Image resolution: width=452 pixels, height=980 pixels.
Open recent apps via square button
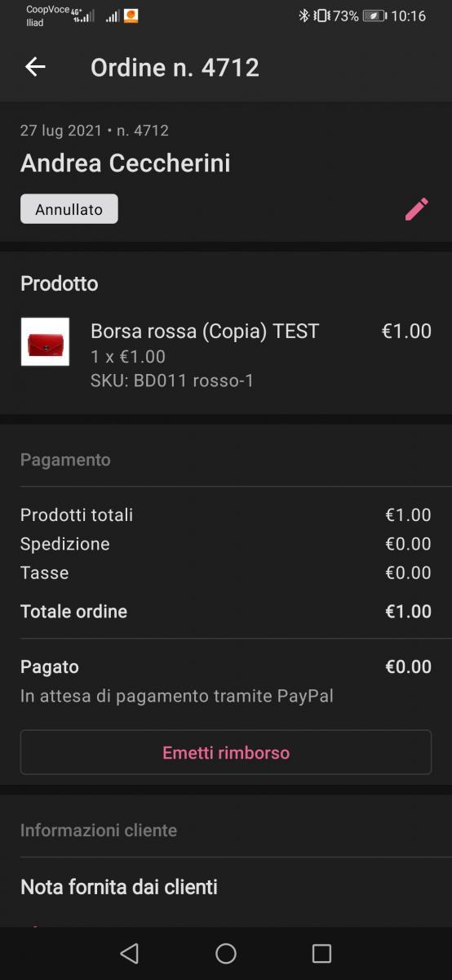coord(321,953)
